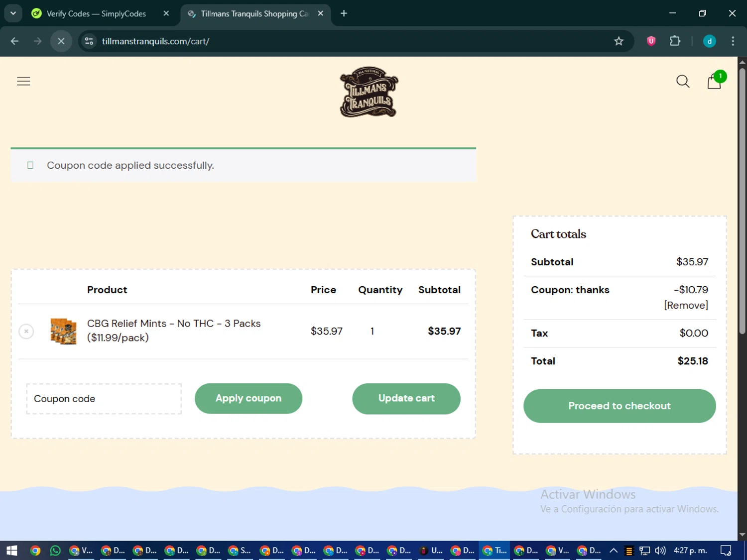Switch to the Verify Codes — SimplyCodes tab
Screen dimensions: 747x560
[x=96, y=13]
